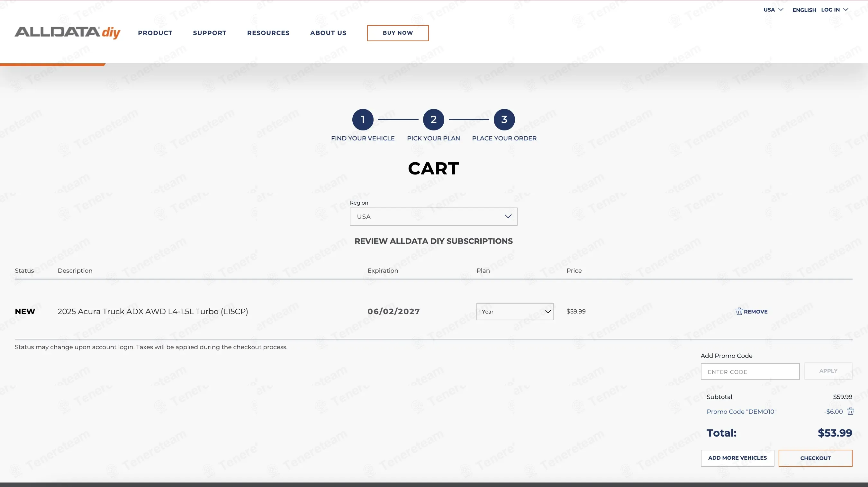868x487 pixels.
Task: Switch language via ENGLISH link
Action: pos(804,10)
